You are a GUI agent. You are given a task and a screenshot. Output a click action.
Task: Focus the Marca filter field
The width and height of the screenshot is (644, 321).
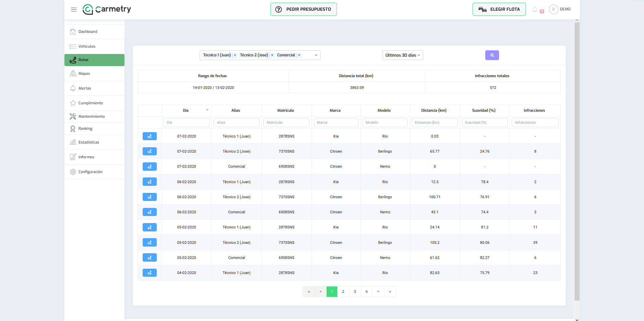[x=336, y=122]
